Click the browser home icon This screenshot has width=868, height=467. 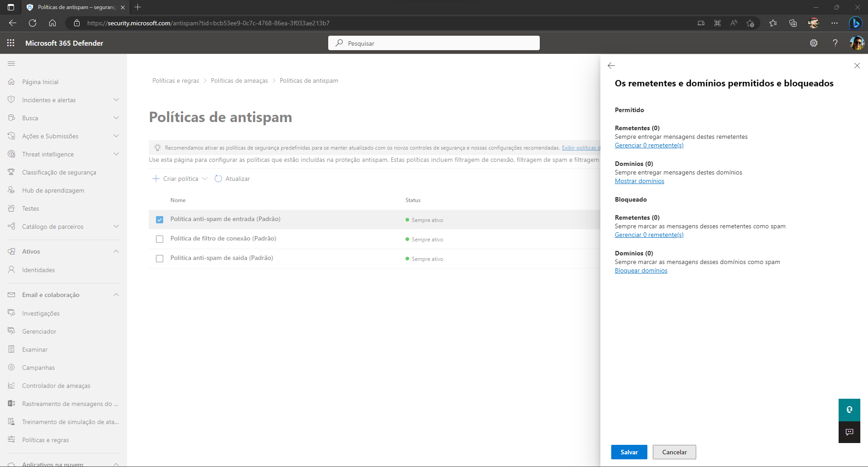[52, 23]
